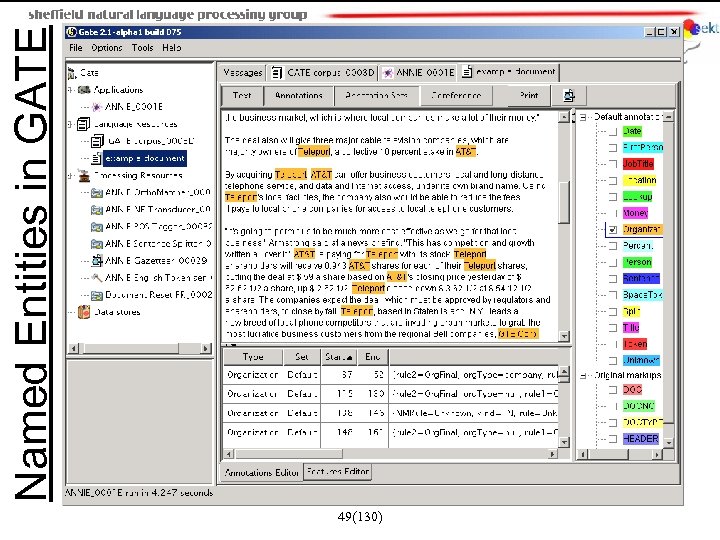Click the ANNIE English Tokeniser icon
This screenshot has height=540, width=720.
[x=96, y=278]
